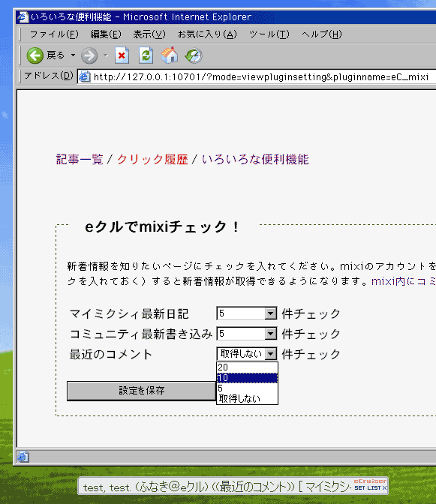436x504 pixels.
Task: Click the 設定を保存 button
Action: 142,391
